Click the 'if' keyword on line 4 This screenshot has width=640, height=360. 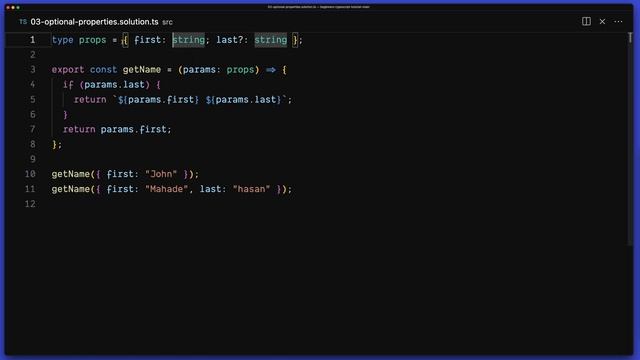click(68, 85)
